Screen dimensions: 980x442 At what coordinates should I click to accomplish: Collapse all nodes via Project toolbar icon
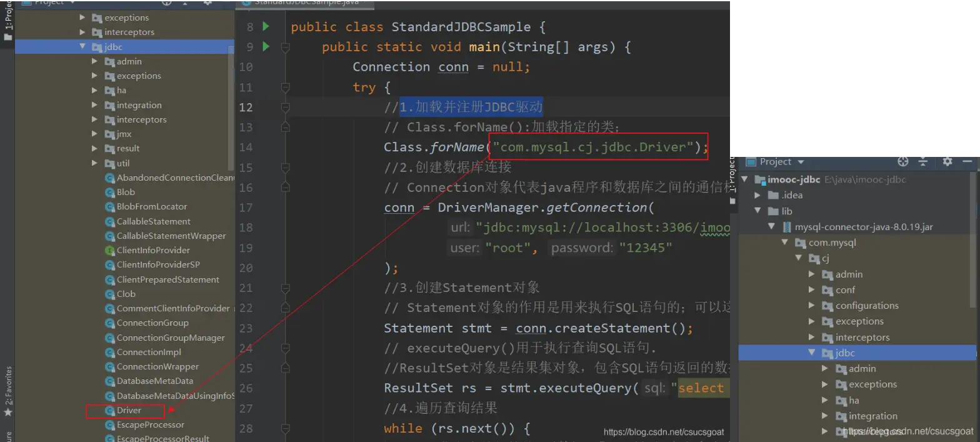(923, 161)
